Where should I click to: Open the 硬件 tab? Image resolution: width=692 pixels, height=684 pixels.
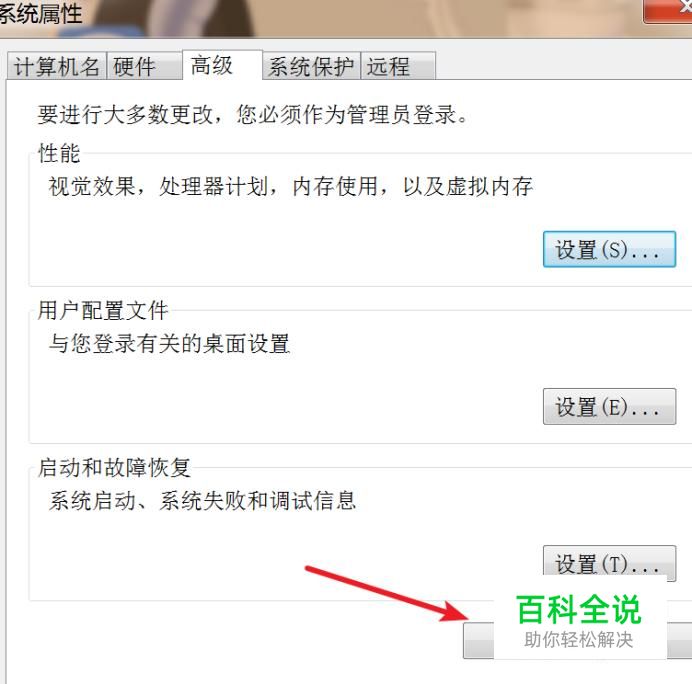[x=144, y=66]
